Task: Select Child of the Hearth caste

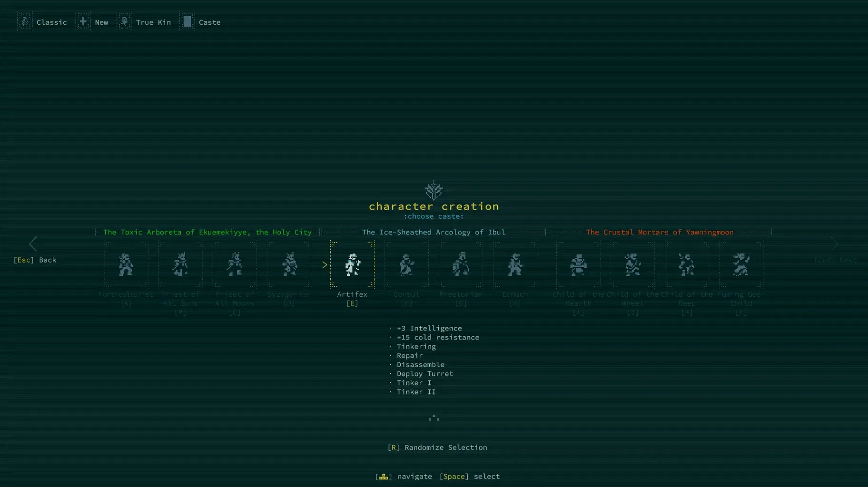Action: 578,265
